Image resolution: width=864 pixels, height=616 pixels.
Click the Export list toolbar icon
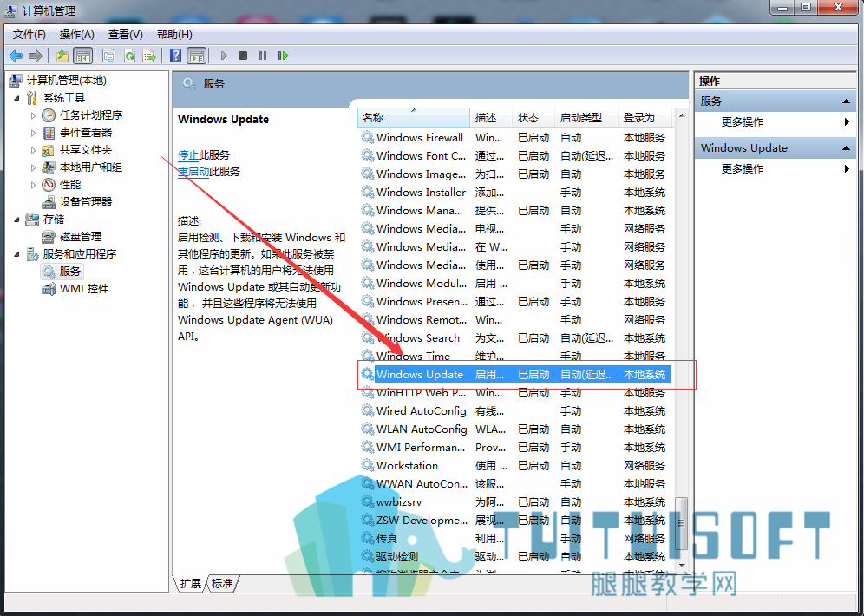(x=149, y=56)
